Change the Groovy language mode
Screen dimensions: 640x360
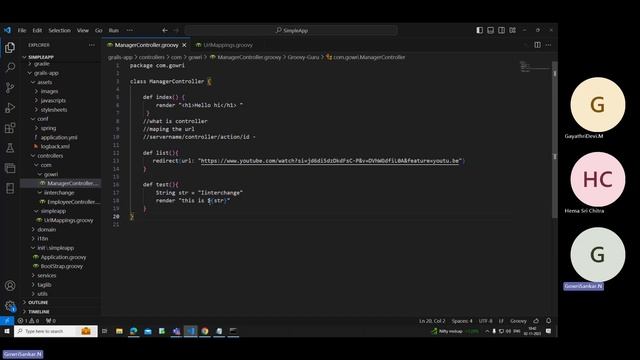click(x=518, y=321)
